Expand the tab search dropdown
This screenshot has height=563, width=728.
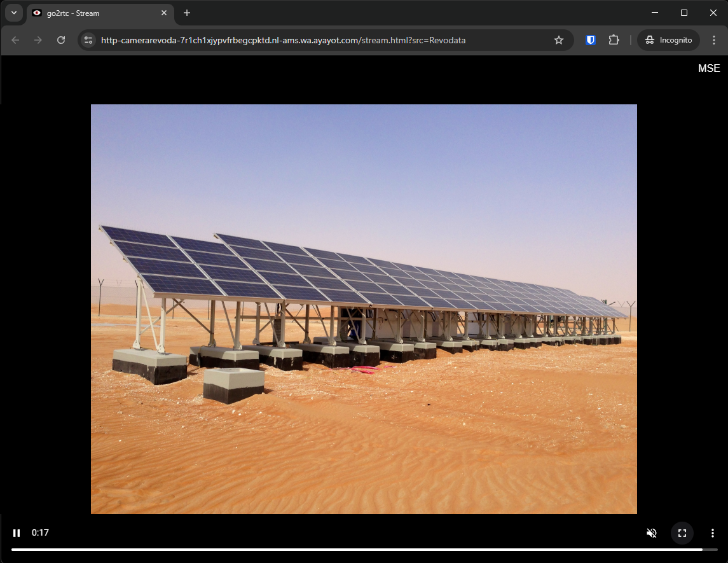[13, 13]
